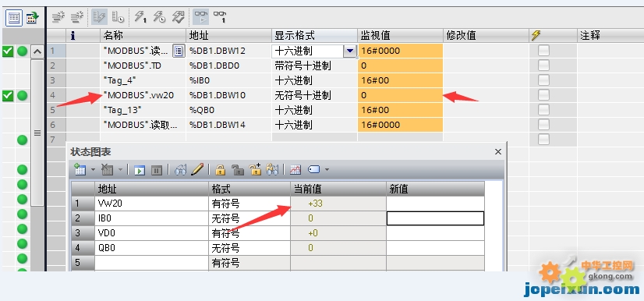Click the table-with-clock toolbar icon

tap(118, 17)
